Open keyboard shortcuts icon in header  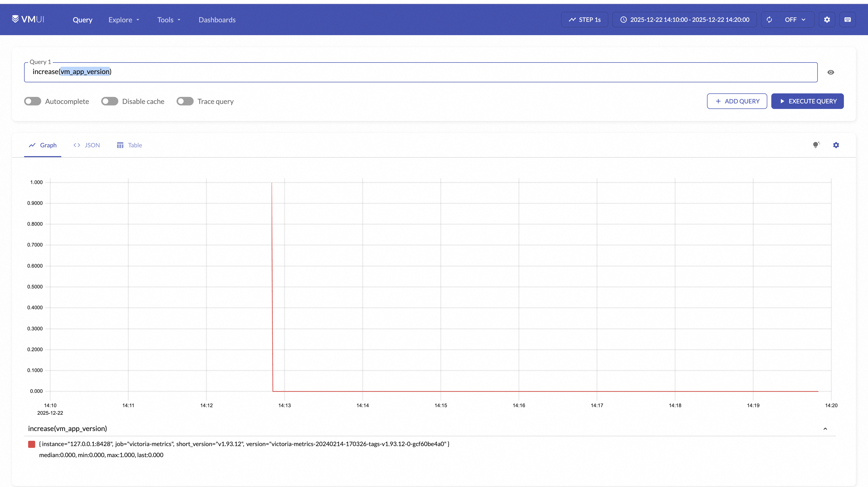pyautogui.click(x=847, y=20)
